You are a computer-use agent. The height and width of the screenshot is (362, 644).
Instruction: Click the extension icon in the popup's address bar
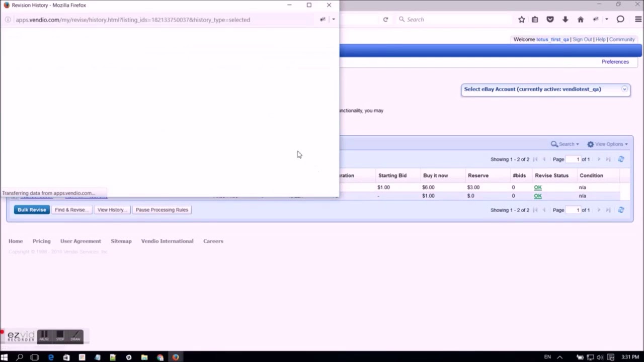pyautogui.click(x=323, y=19)
